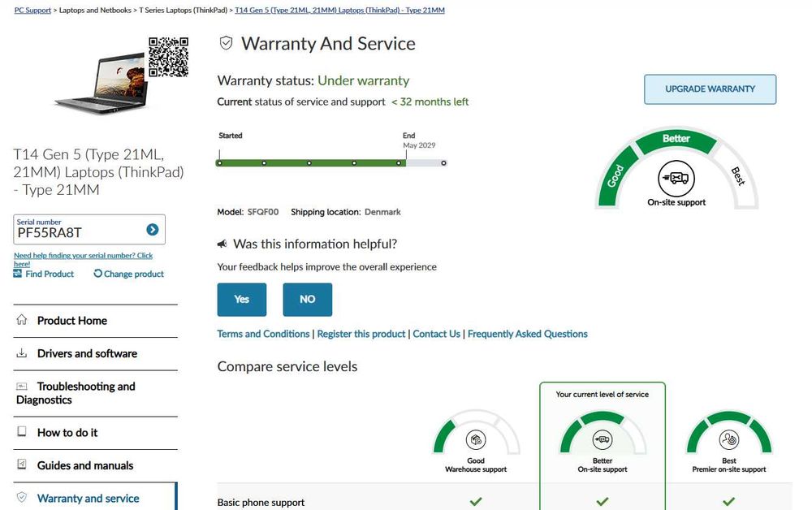Click the serial number submit arrow icon
Viewport: 812px width, 510px height.
153,229
